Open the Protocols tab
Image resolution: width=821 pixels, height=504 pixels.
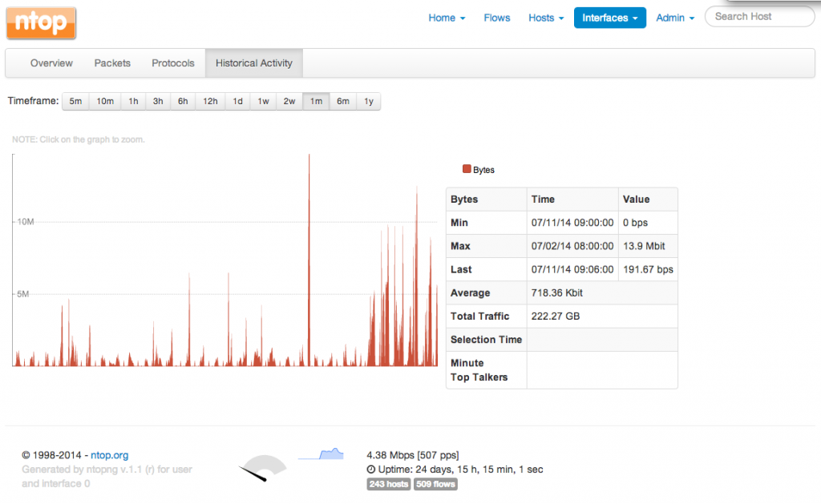173,63
